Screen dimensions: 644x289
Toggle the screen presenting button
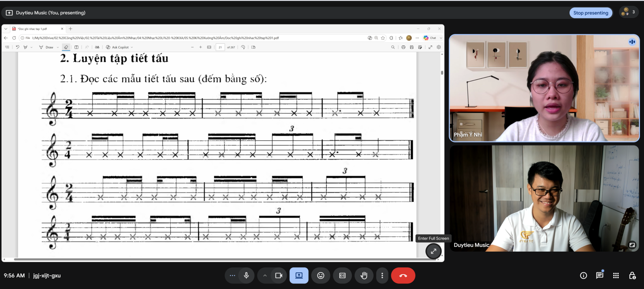coord(299,275)
